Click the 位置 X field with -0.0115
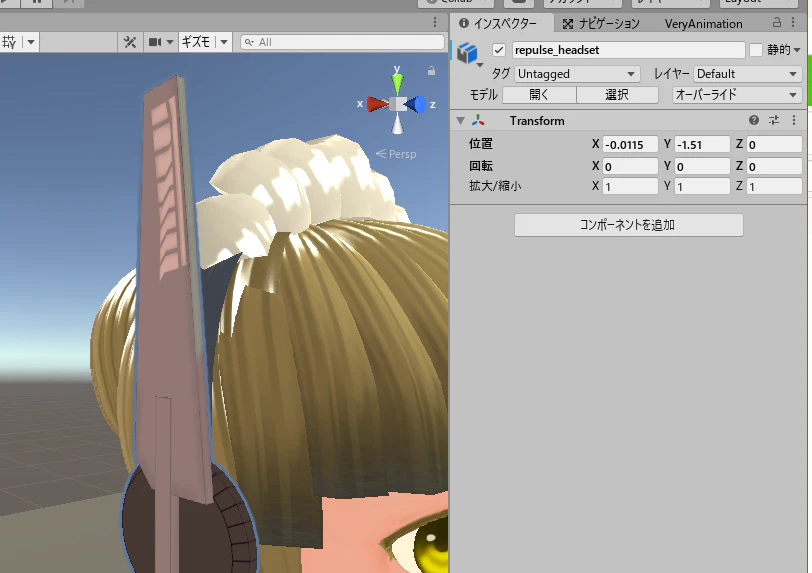Screen dimensions: 812x573 coord(630,145)
